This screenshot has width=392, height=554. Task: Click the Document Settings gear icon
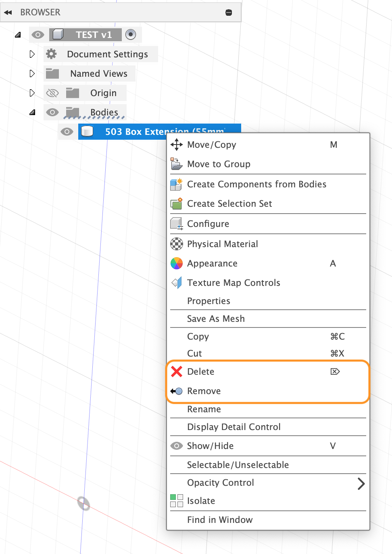(51, 54)
